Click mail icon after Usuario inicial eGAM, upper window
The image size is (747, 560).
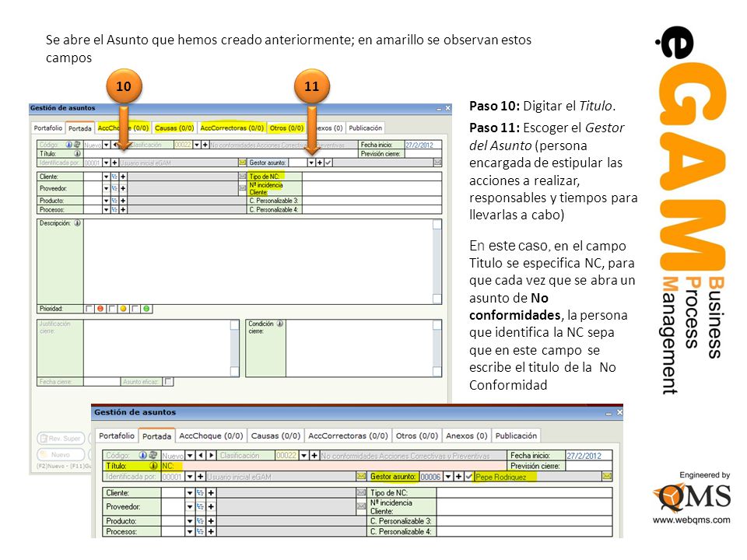(243, 163)
